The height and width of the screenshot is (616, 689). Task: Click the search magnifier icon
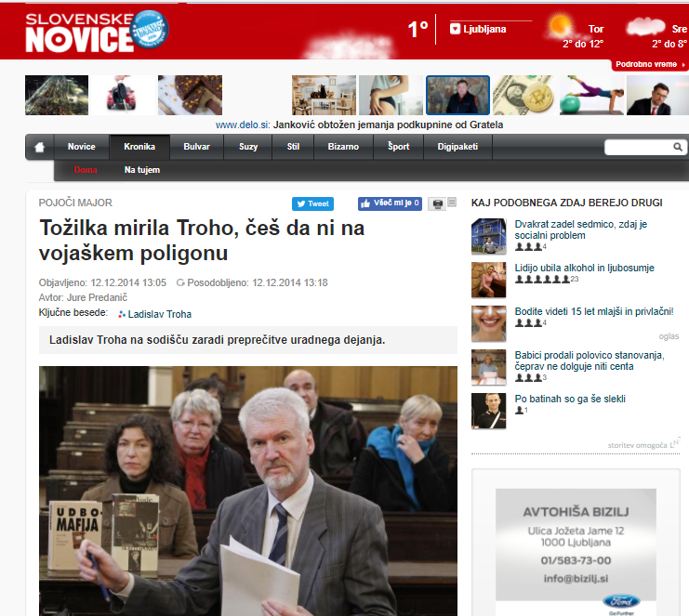(678, 147)
